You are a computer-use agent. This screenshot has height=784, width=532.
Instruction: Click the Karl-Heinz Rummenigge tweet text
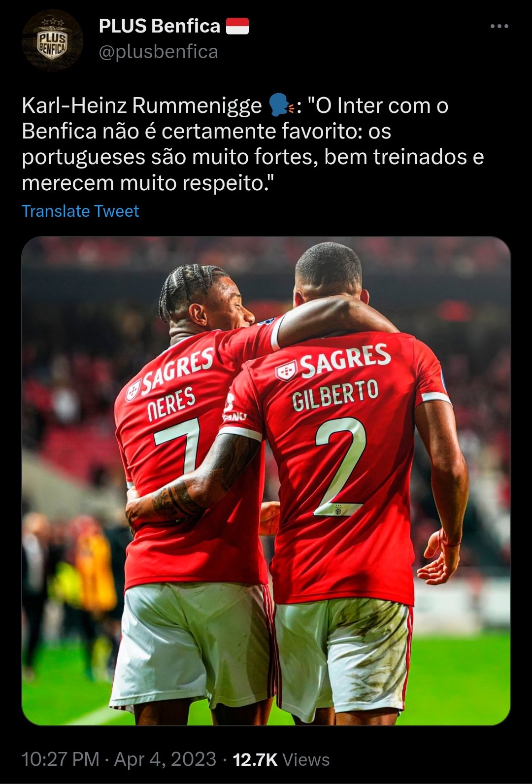coord(253,144)
